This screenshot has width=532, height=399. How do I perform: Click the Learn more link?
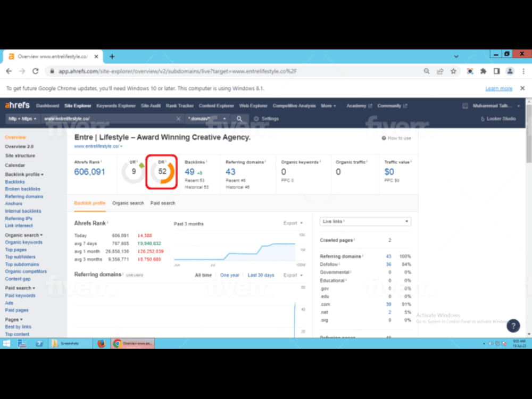point(499,88)
